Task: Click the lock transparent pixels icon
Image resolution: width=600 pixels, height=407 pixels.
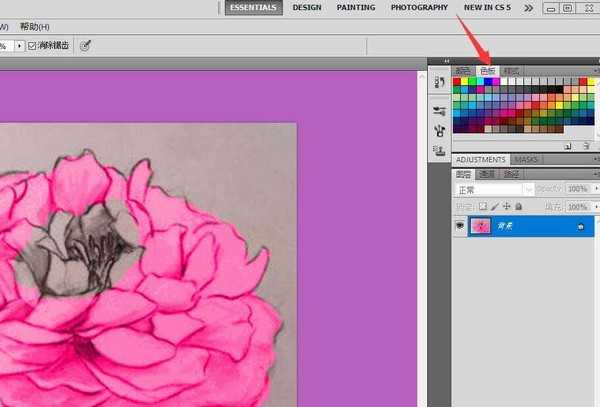Action: pos(482,207)
